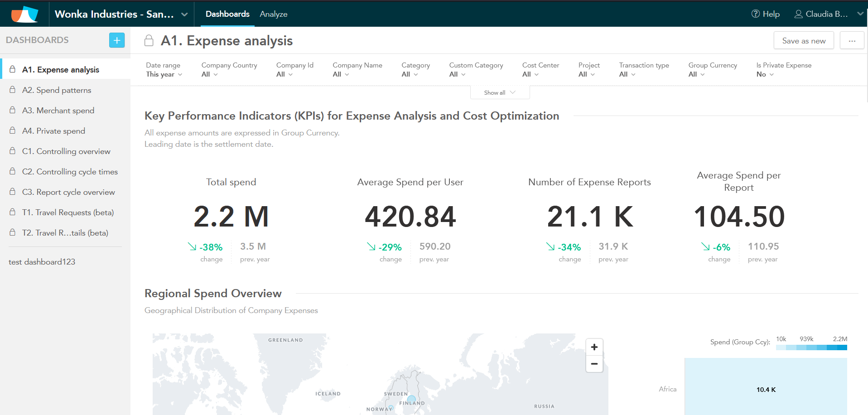
Task: Open the Help icon link
Action: click(x=765, y=14)
